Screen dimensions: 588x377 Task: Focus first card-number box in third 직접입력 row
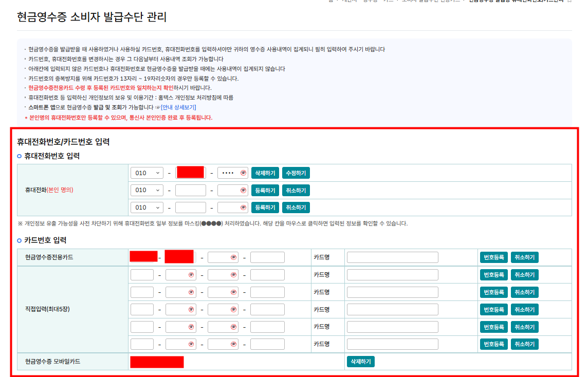[x=142, y=310]
